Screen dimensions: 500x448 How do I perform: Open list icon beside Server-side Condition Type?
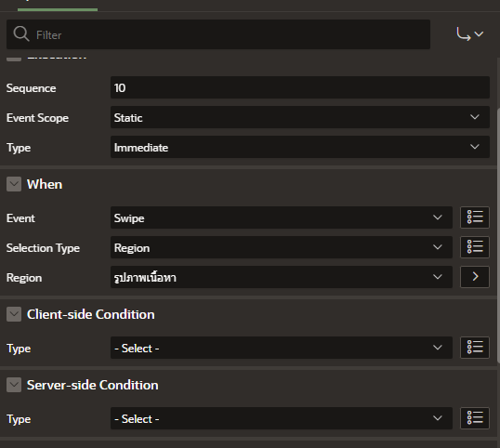tap(475, 418)
